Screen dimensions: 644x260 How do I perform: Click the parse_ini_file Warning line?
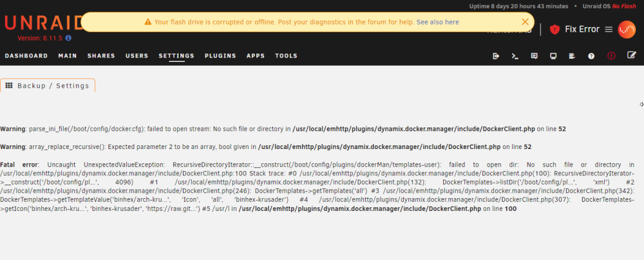(x=283, y=129)
